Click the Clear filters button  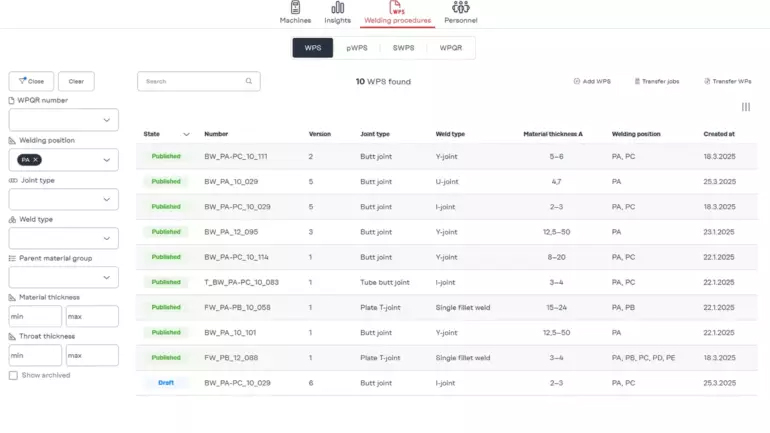point(76,81)
